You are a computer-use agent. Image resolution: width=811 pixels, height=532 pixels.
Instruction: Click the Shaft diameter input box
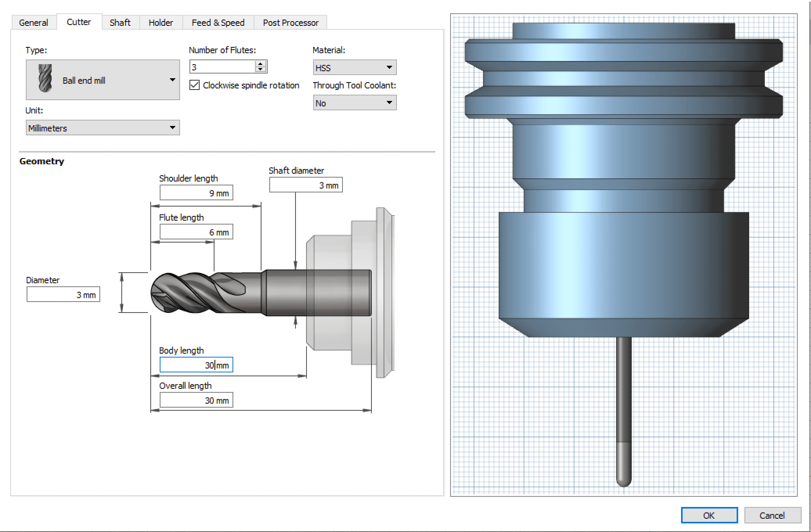[x=306, y=185]
